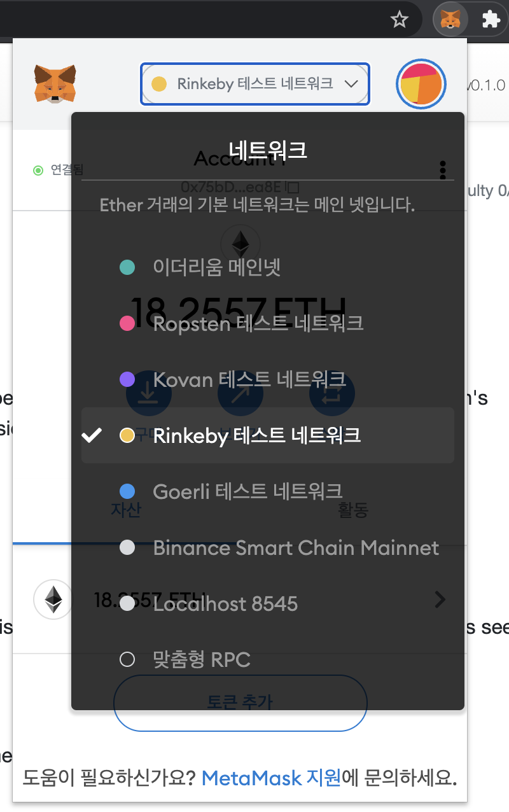Click the browser extensions puzzle icon
509x812 pixels.
(492, 19)
